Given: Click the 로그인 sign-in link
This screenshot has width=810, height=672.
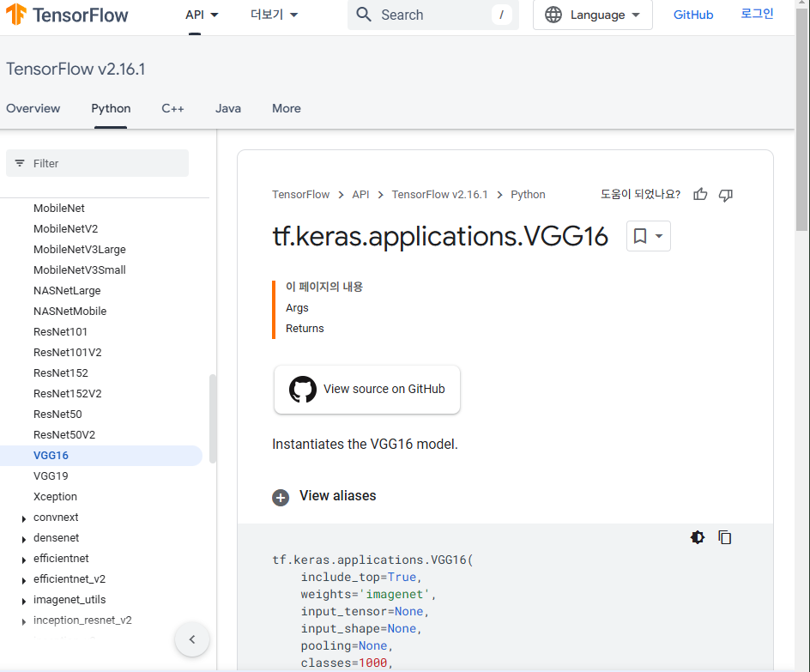Looking at the screenshot, I should 757,14.
